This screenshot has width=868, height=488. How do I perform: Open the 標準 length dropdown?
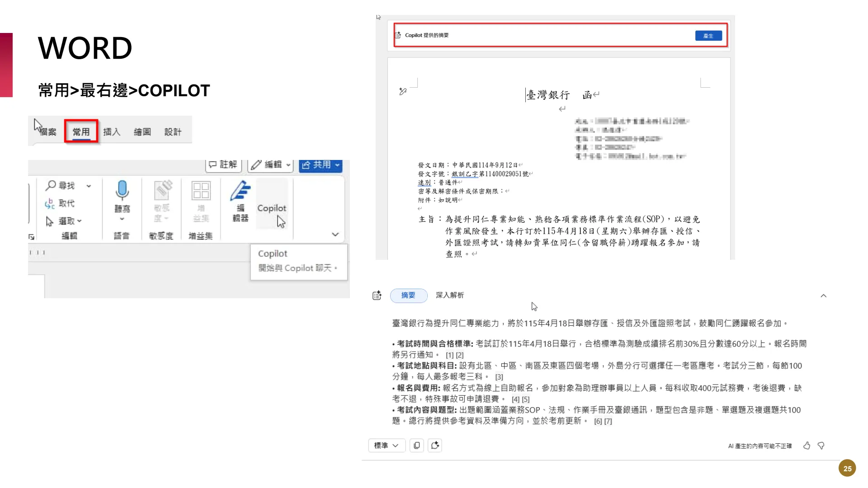387,446
